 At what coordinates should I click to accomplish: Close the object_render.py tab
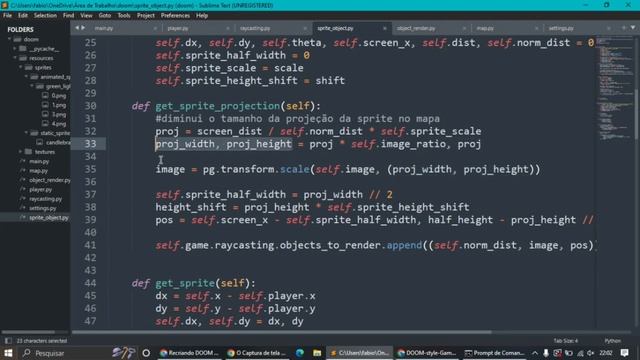coord(464,28)
